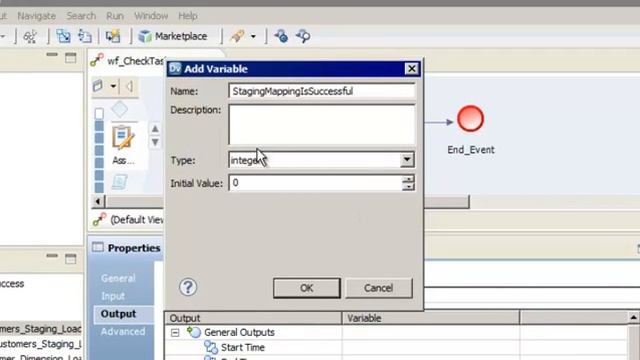Image resolution: width=640 pixels, height=360 pixels.
Task: Select the Staging_Load item in left list
Action: tap(40, 329)
